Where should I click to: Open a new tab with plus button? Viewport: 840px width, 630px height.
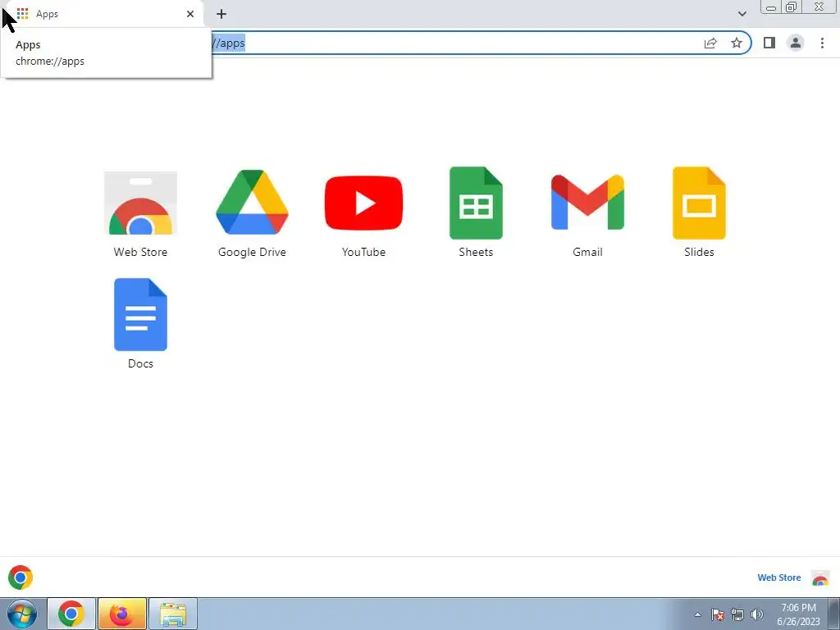(x=221, y=14)
